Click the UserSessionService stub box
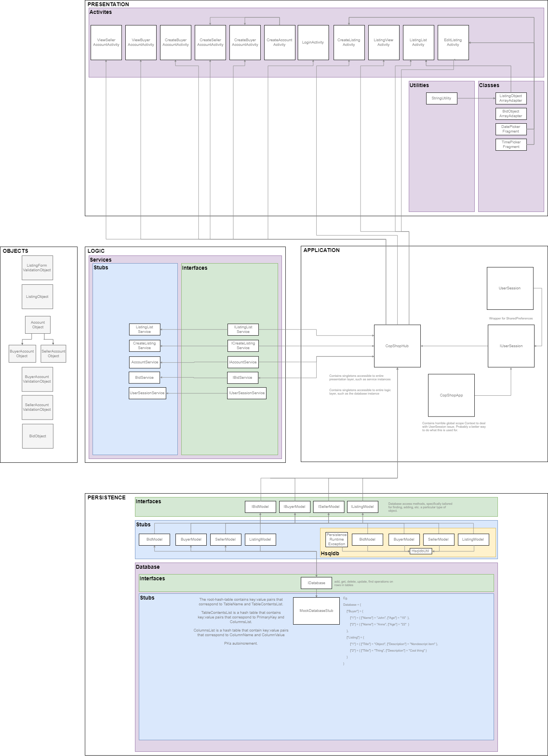 coord(147,393)
